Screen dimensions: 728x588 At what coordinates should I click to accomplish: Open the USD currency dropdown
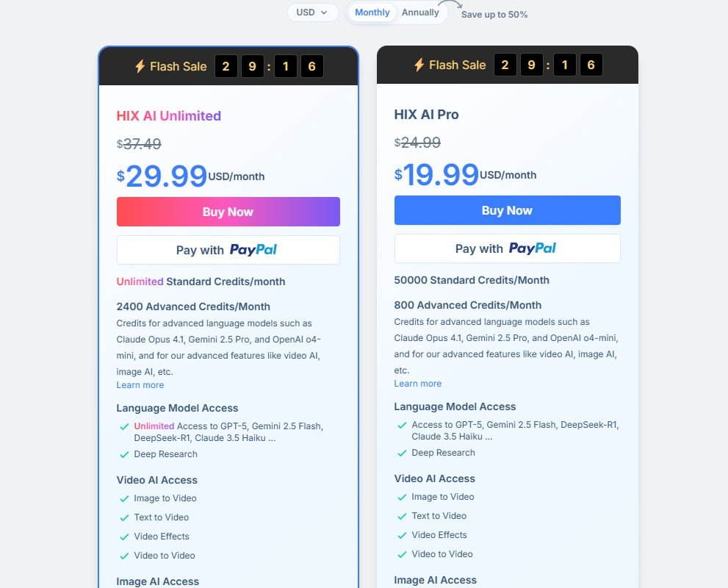[312, 12]
